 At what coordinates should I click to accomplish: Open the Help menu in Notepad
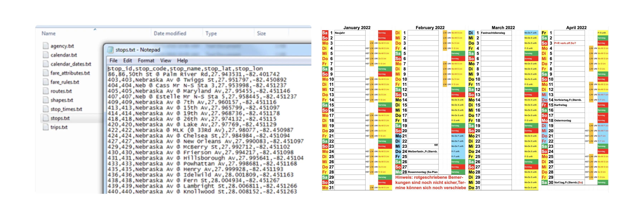click(x=182, y=60)
